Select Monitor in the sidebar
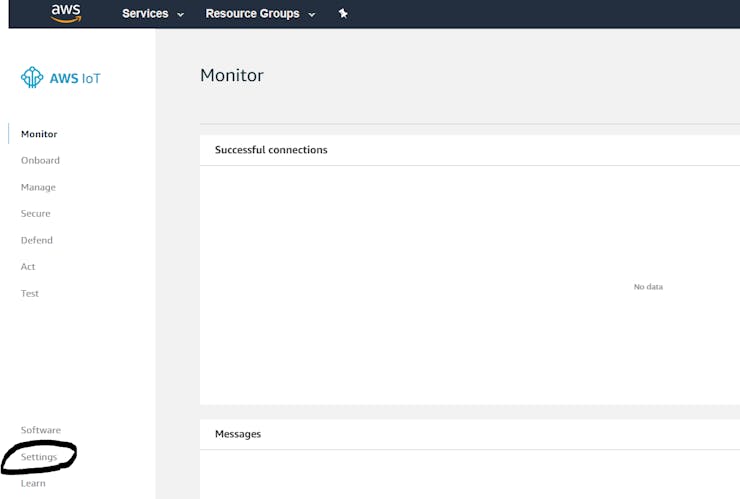The width and height of the screenshot is (740, 499). 39,134
